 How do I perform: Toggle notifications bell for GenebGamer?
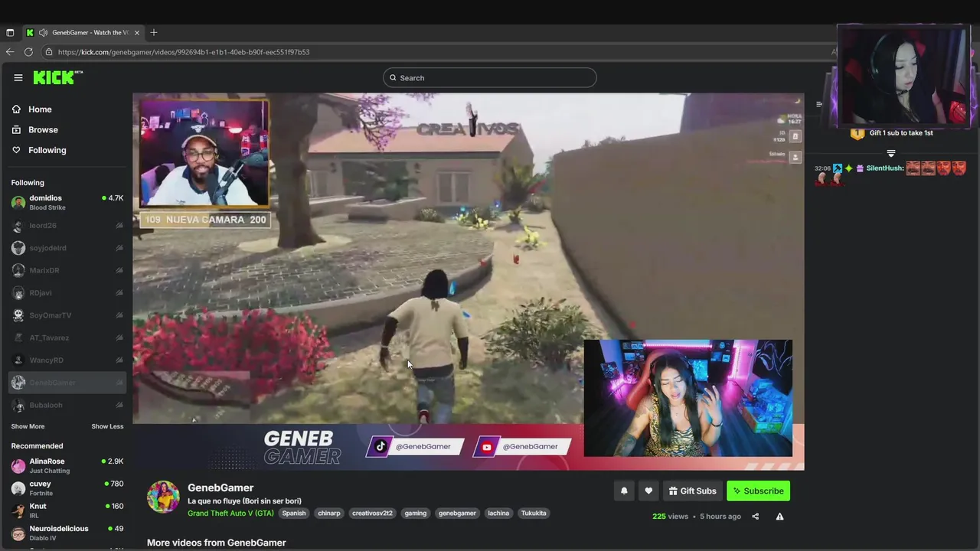tap(624, 491)
